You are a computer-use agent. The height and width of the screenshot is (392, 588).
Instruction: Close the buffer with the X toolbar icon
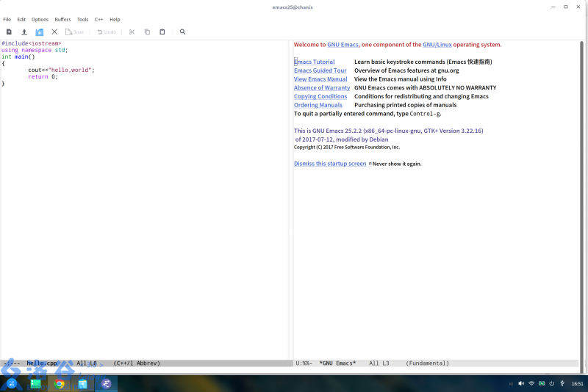(54, 32)
